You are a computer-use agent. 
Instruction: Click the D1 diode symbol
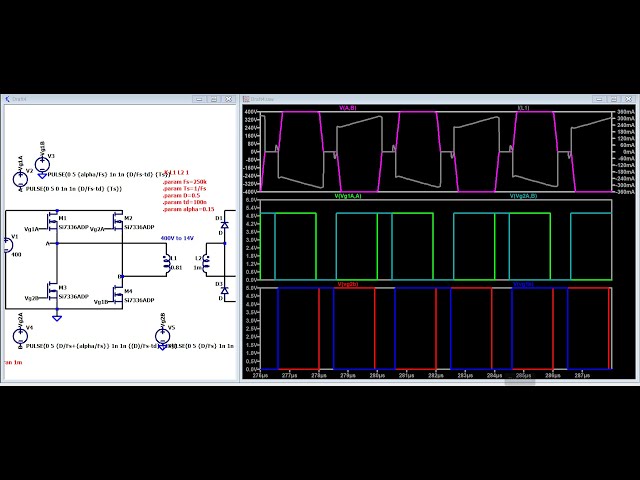[x=224, y=224]
